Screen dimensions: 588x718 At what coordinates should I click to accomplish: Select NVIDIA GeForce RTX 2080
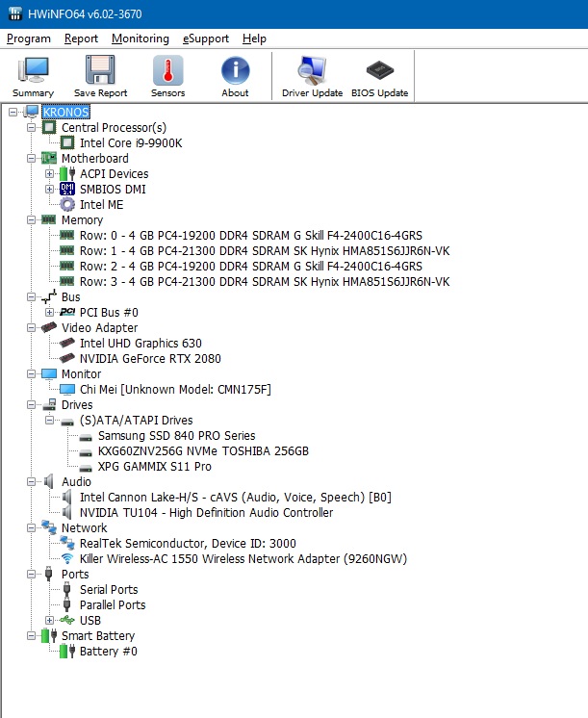tap(150, 359)
